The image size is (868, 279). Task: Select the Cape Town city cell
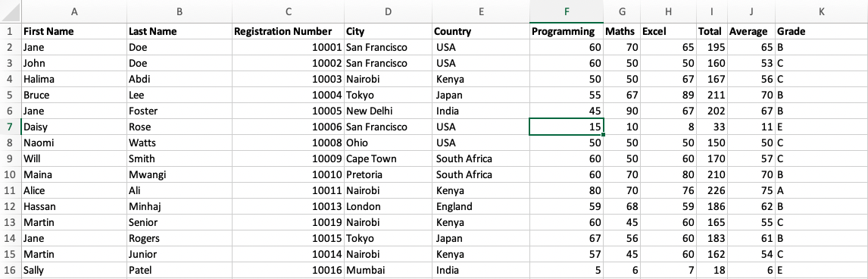pos(388,159)
